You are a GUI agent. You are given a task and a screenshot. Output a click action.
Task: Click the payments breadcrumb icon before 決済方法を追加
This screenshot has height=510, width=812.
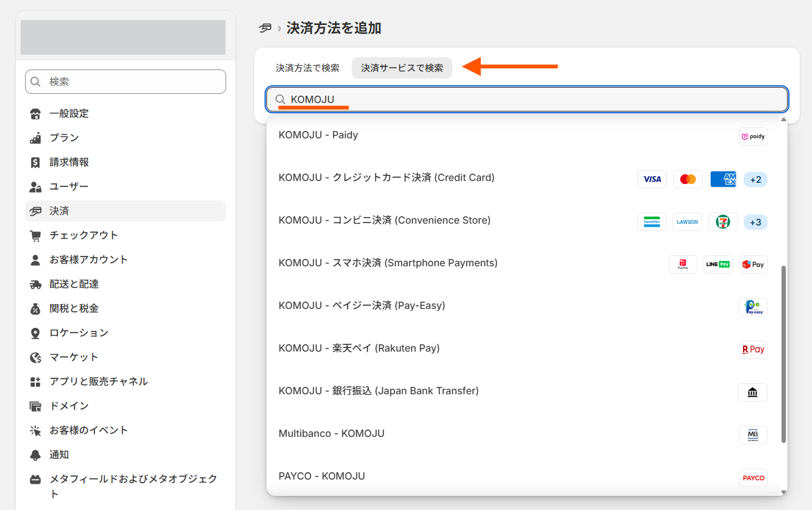[x=265, y=28]
